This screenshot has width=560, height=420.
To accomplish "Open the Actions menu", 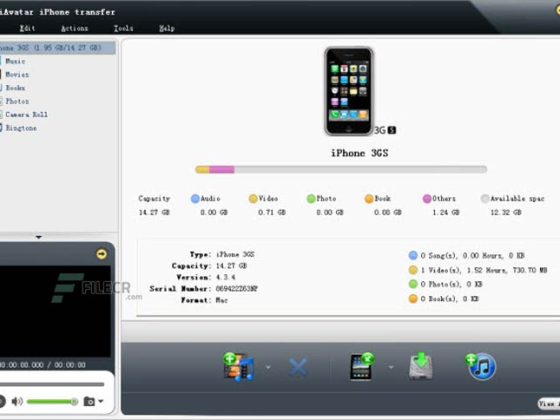I will click(74, 28).
